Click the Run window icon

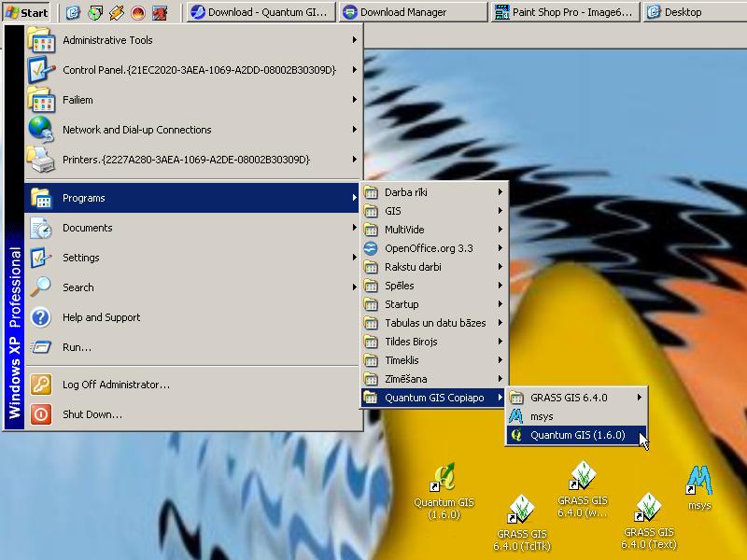click(x=41, y=347)
